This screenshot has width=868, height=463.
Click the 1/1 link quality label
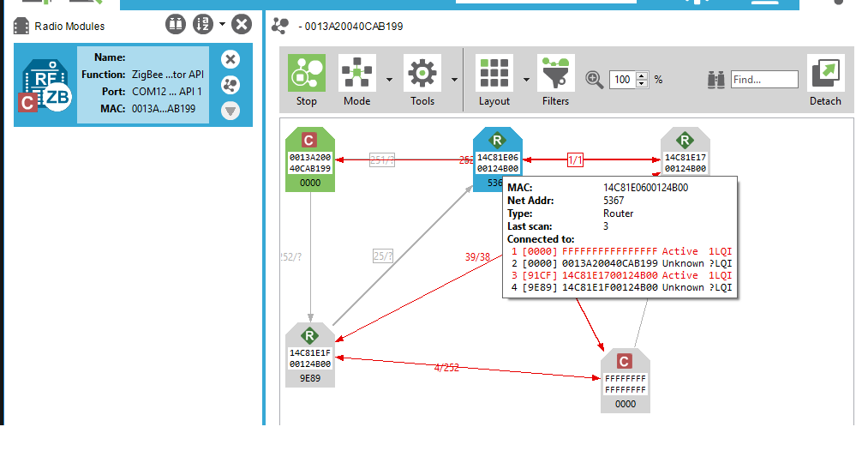575,160
